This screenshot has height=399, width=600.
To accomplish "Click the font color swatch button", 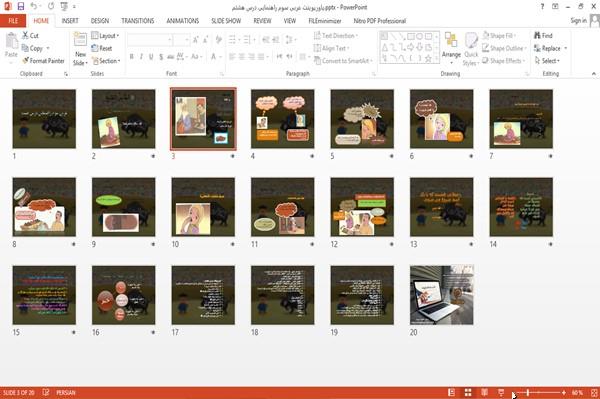I will (214, 57).
